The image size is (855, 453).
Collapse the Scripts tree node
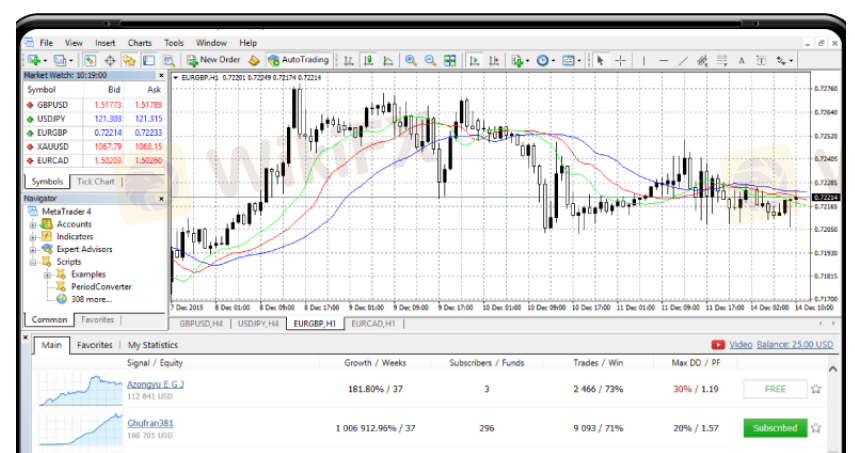[32, 261]
